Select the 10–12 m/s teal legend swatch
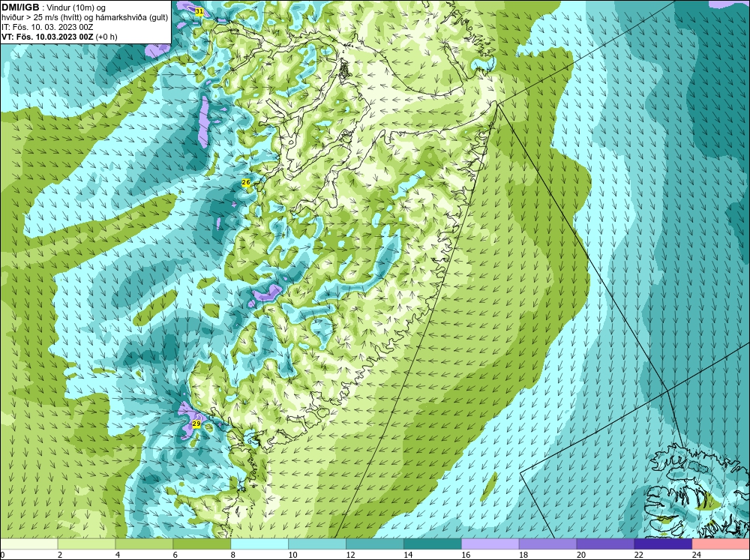Viewport: 750px width, 560px height. point(317,544)
